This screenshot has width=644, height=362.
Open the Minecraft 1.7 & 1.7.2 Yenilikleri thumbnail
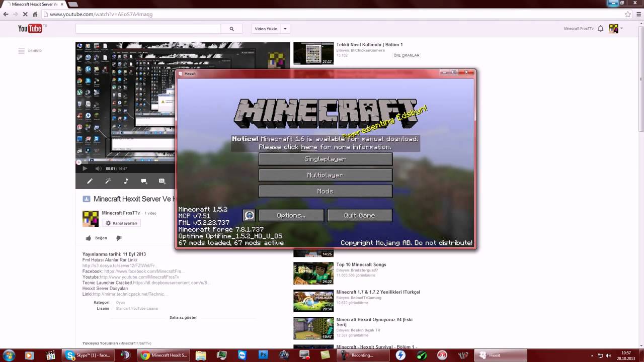313,301
